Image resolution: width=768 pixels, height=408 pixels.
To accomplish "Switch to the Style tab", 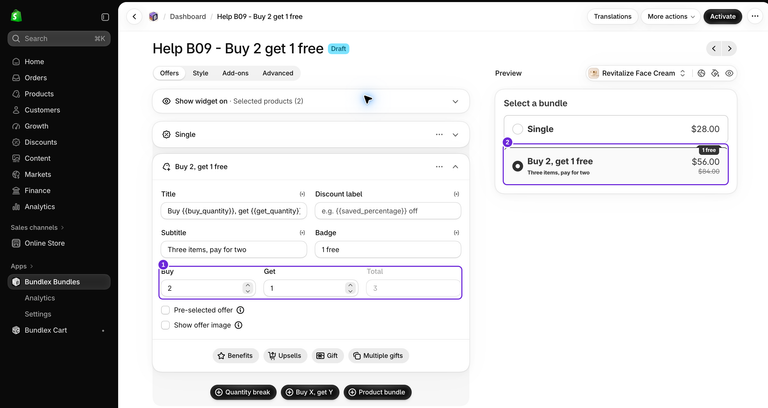I will [x=200, y=73].
